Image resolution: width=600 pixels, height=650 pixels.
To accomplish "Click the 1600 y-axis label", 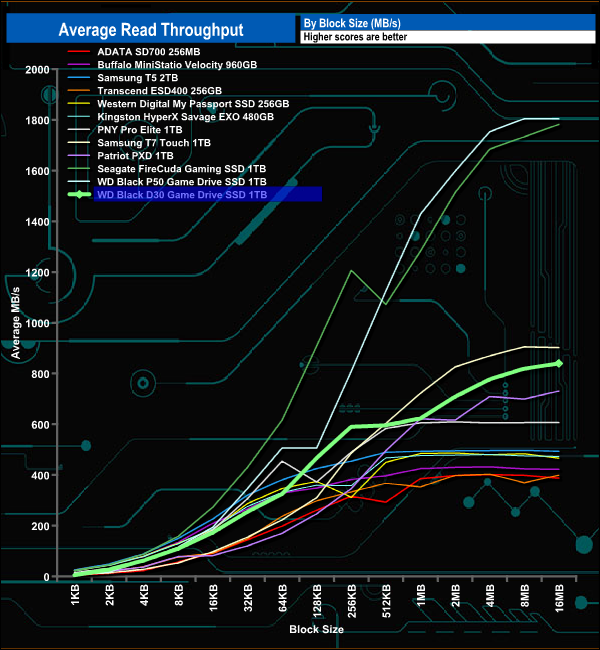I will (37, 171).
